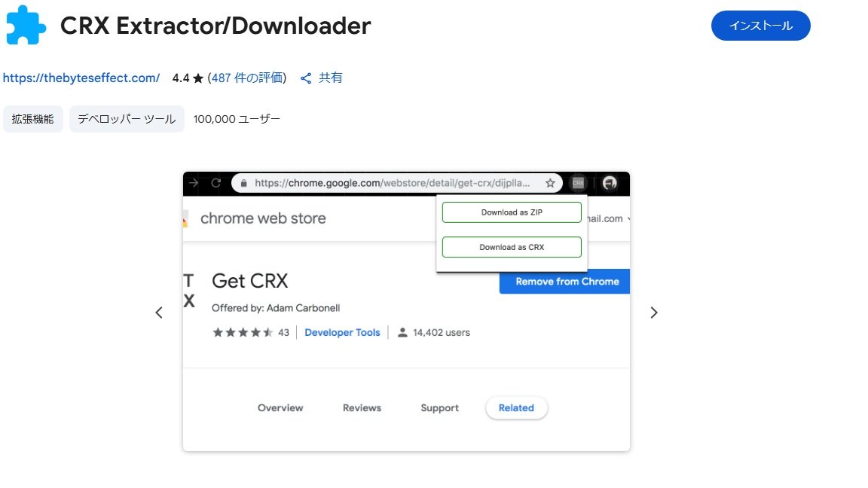Show the previous screenshot with left chevron
This screenshot has width=868, height=488.
pyautogui.click(x=159, y=313)
